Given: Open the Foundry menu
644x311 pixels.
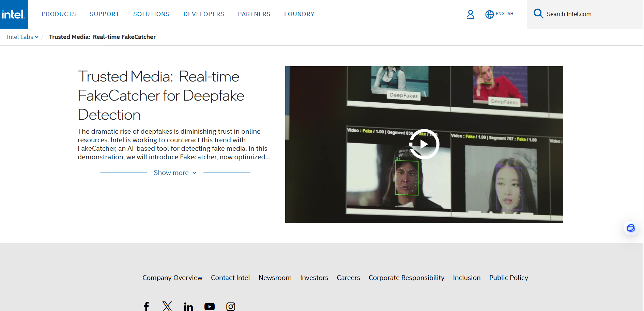Looking at the screenshot, I should click(299, 14).
